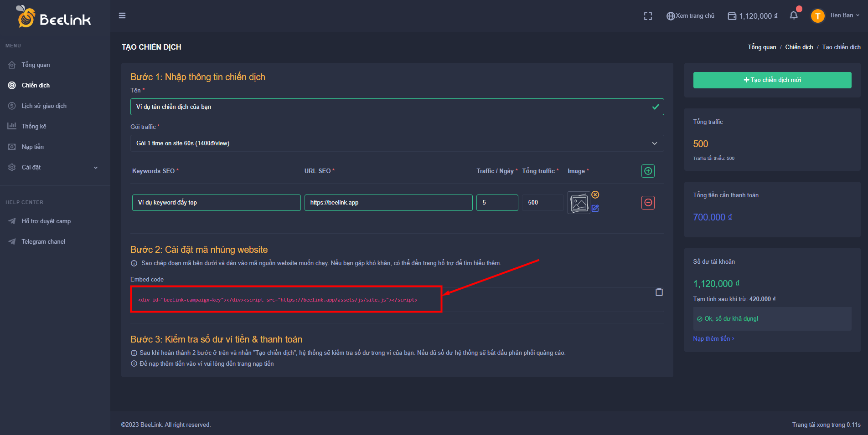Screen dimensions: 868x435
Task: Click the orange T user avatar
Action: tap(818, 16)
